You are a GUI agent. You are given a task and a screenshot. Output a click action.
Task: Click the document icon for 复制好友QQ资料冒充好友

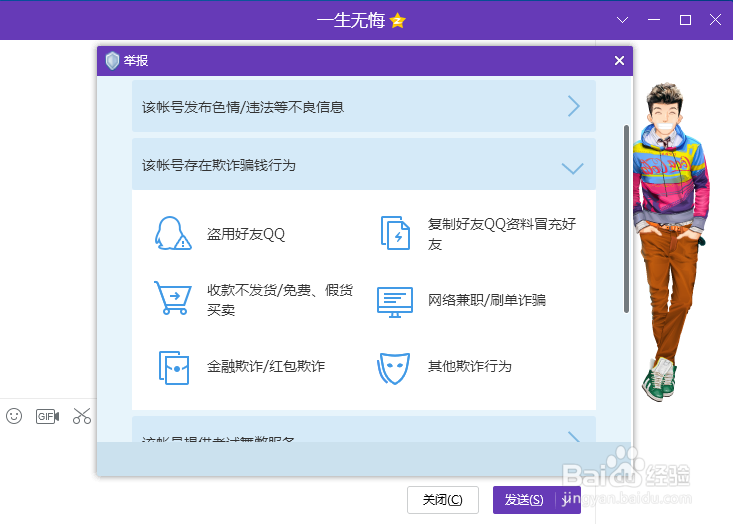(x=395, y=233)
